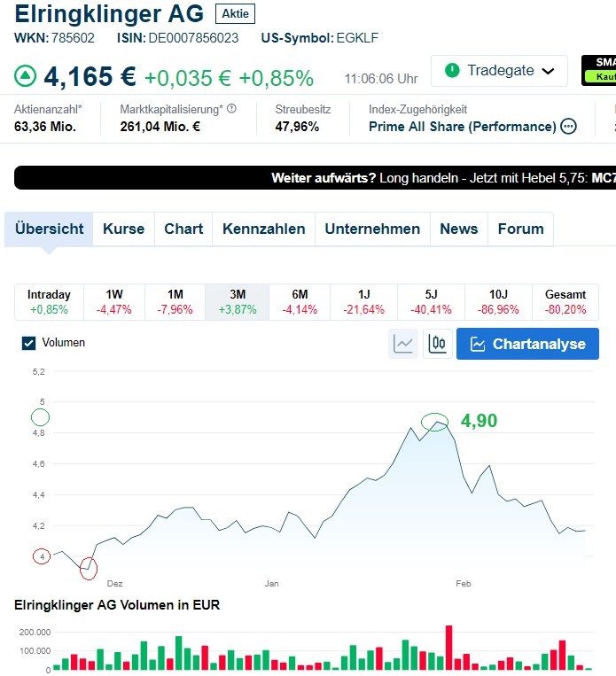The height and width of the screenshot is (676, 616).
Task: Click the tallest red volume bar
Action: click(x=448, y=648)
